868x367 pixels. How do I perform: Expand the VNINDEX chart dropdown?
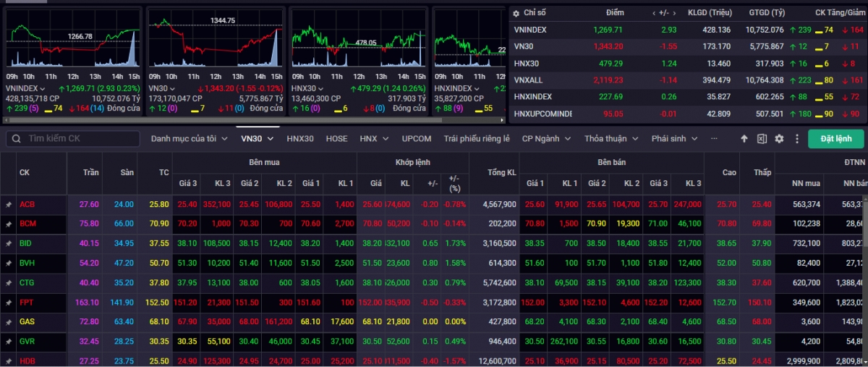click(43, 88)
